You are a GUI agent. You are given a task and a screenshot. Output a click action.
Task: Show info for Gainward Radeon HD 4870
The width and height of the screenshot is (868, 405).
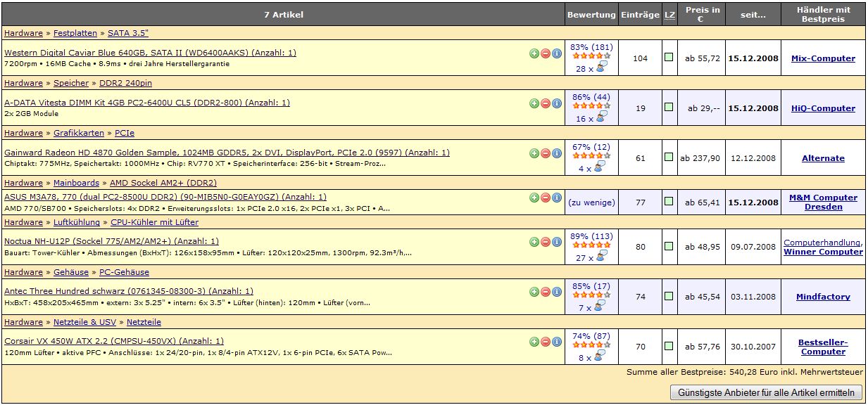[557, 153]
